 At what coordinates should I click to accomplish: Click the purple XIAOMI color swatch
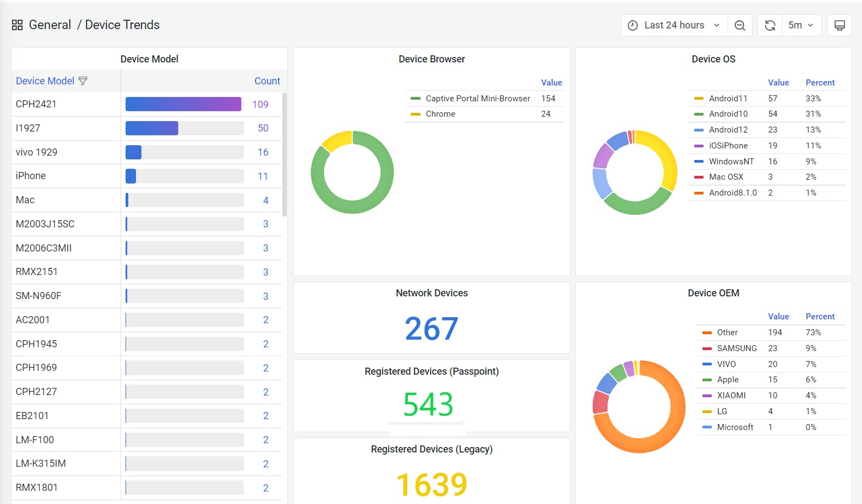click(x=707, y=396)
